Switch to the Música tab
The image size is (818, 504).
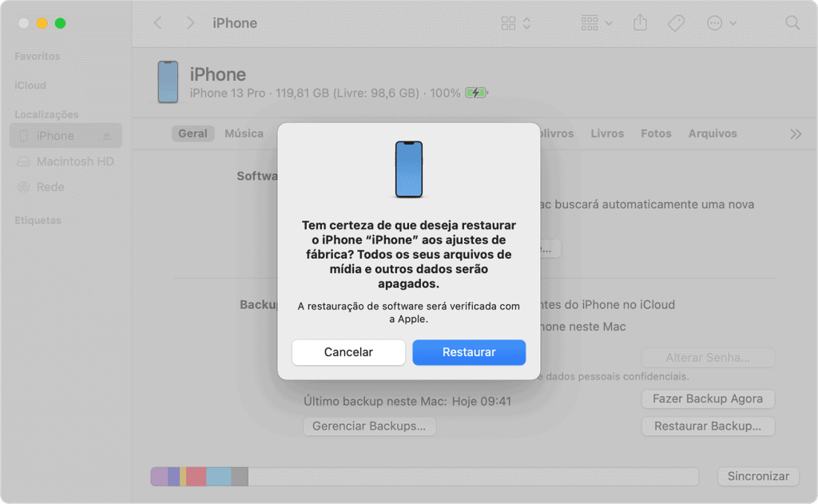pos(244,133)
